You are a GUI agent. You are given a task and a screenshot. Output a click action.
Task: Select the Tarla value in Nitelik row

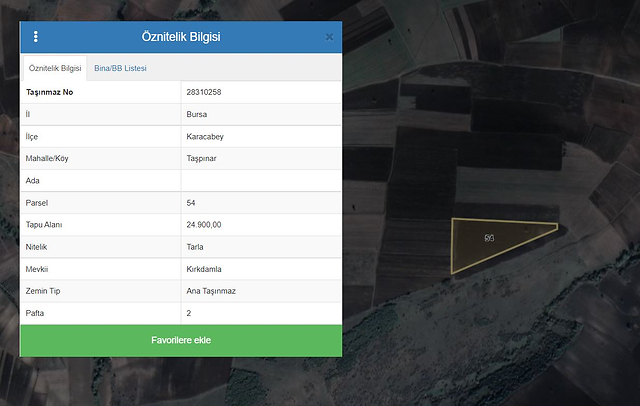196,246
